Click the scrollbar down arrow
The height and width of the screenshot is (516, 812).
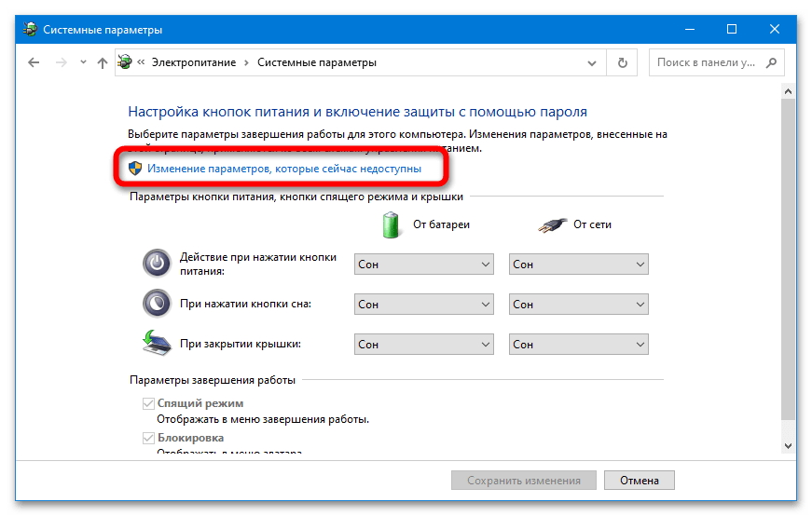tap(788, 445)
